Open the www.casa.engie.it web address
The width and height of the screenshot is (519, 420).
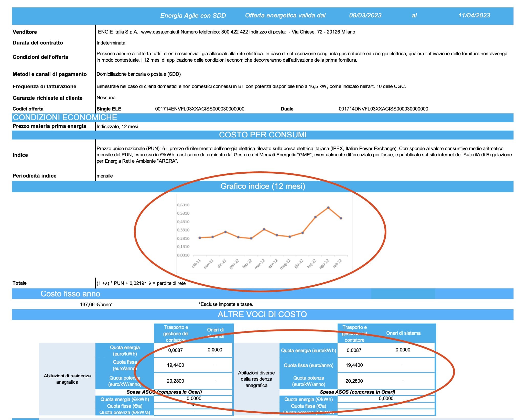[x=160, y=32]
